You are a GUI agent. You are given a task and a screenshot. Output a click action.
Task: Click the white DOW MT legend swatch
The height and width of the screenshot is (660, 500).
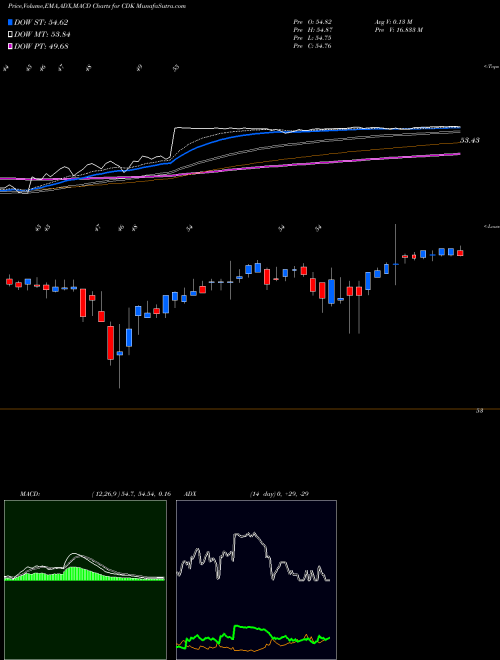coord(10,35)
